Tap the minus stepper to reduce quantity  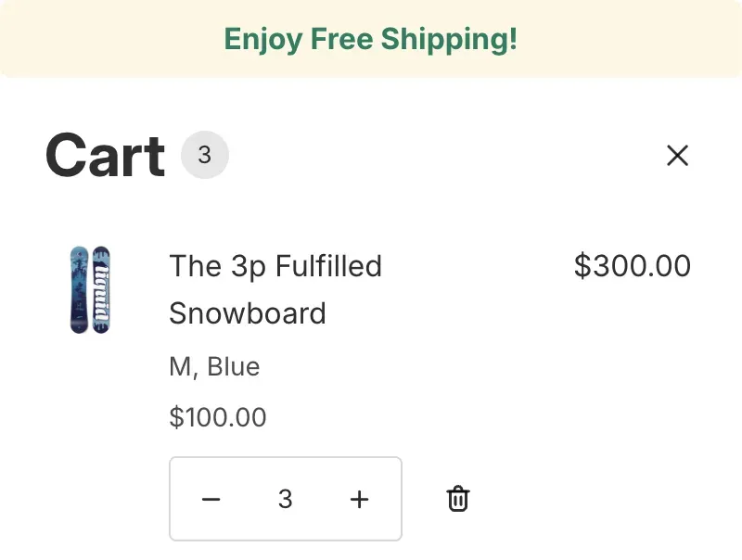point(211,499)
